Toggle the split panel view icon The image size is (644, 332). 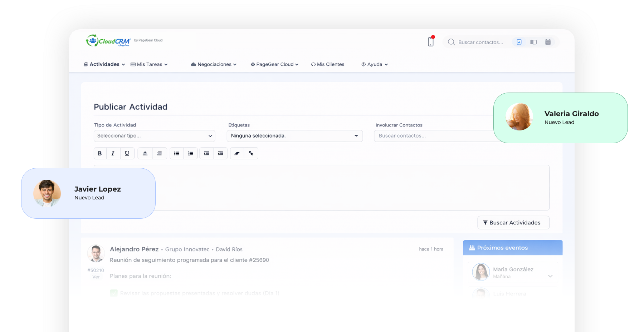(533, 42)
